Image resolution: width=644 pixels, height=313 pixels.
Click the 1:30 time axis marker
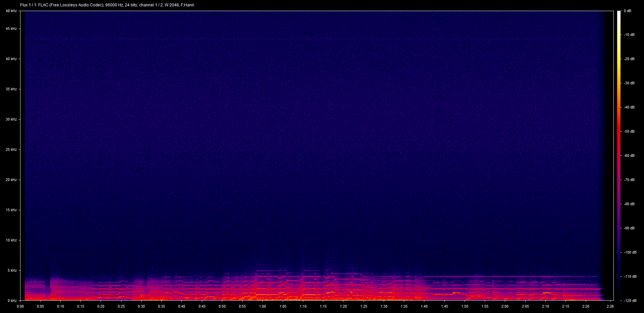click(x=384, y=306)
